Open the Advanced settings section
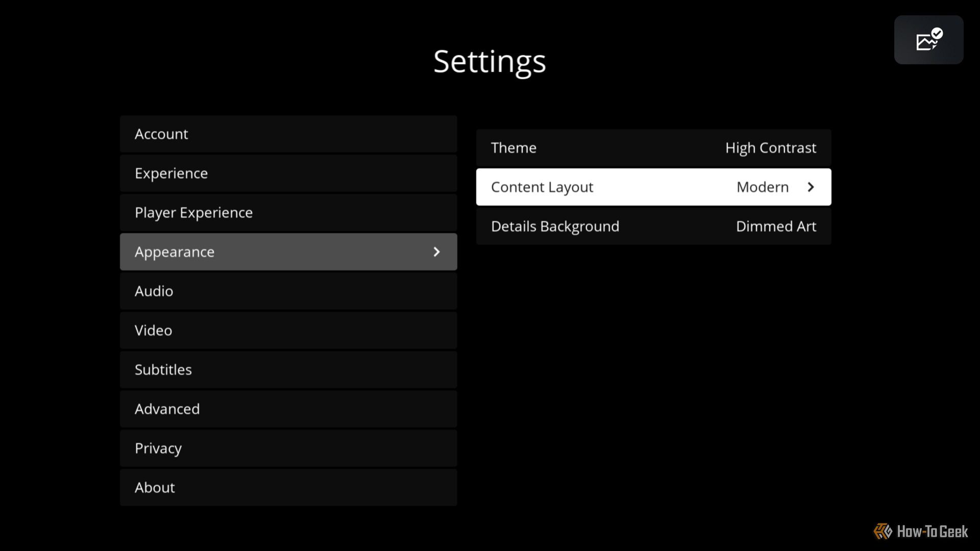980x551 pixels. (288, 408)
